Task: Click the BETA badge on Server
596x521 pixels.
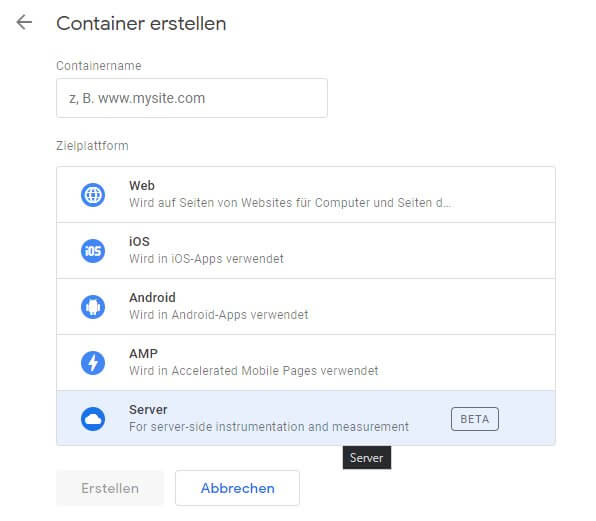Action: point(474,419)
